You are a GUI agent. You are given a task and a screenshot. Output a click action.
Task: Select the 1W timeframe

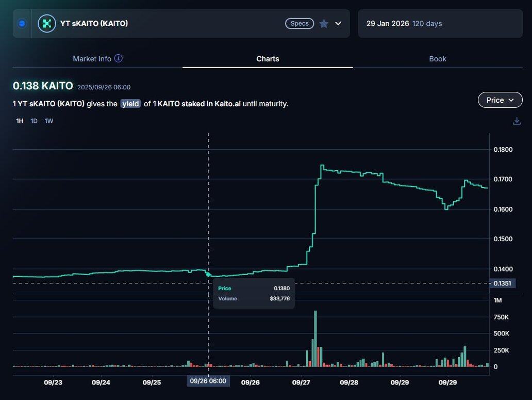pos(49,121)
